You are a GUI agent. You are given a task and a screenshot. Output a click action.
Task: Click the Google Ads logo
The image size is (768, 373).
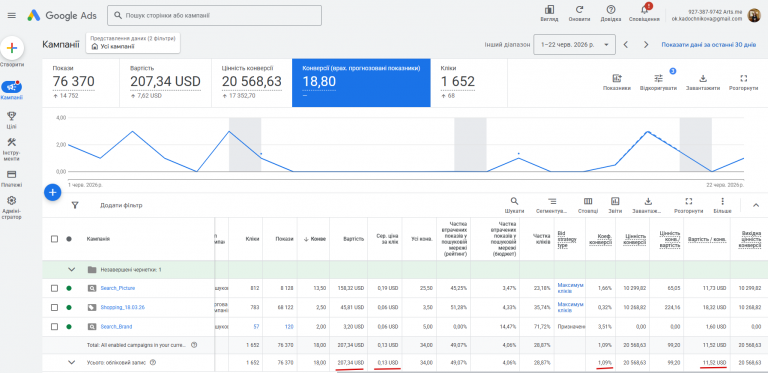pyautogui.click(x=62, y=15)
